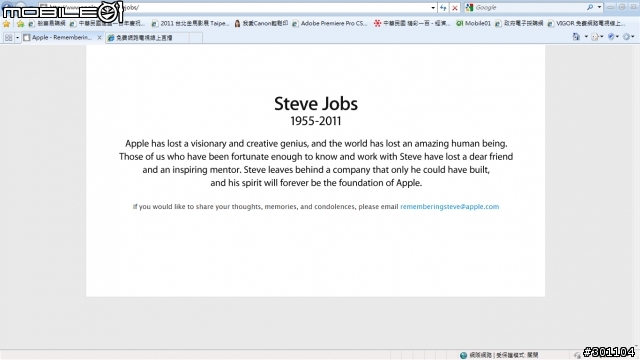Open a new blank tab
Screen dimensions: 640x360
point(196,38)
